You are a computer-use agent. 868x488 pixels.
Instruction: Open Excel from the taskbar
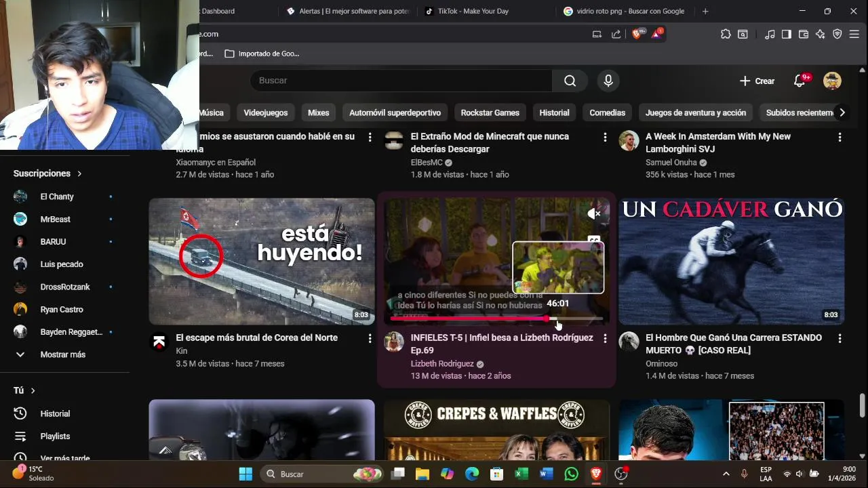[x=521, y=474]
